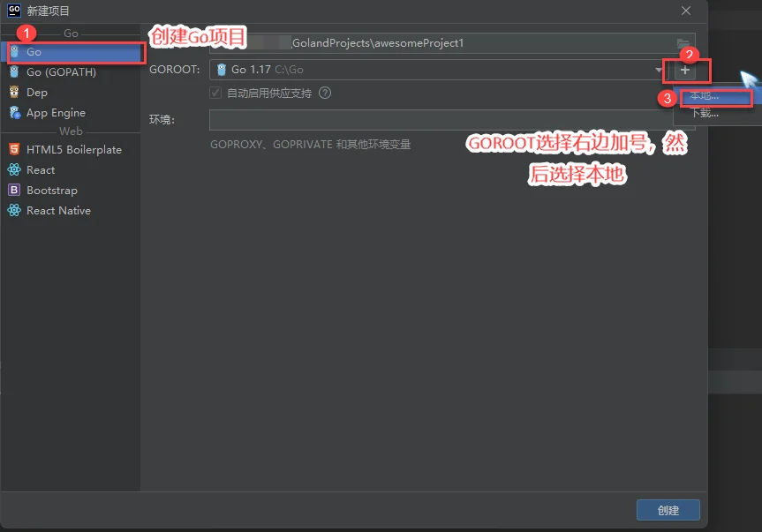This screenshot has height=532, width=762.
Task: Click the HTML5 shield icon
Action: coord(15,149)
